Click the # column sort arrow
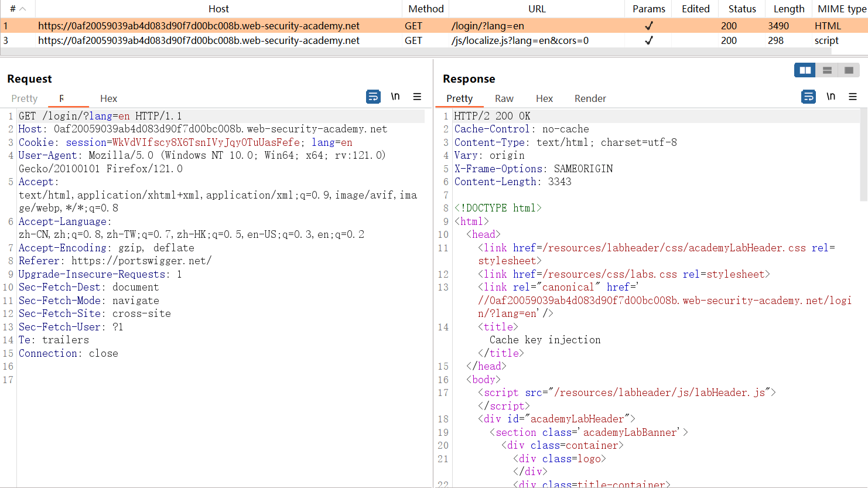Screen dimensions: 868x488 point(23,9)
